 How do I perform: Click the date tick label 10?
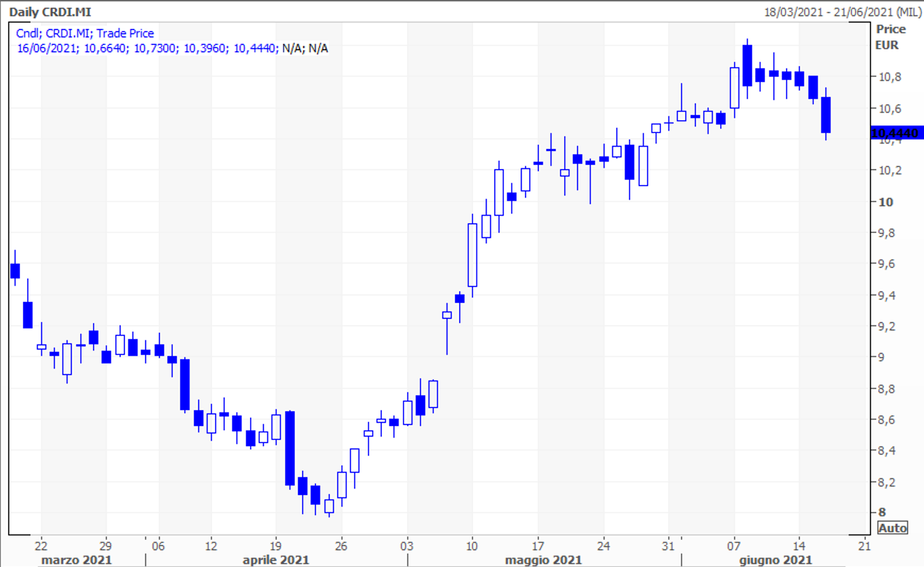point(472,545)
